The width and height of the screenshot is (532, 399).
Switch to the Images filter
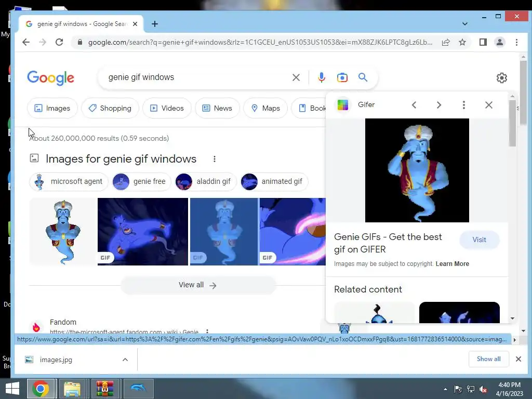[52, 108]
